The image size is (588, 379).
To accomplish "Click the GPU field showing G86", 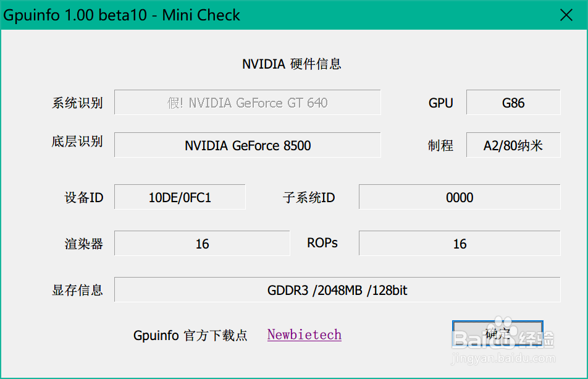I will [x=513, y=102].
